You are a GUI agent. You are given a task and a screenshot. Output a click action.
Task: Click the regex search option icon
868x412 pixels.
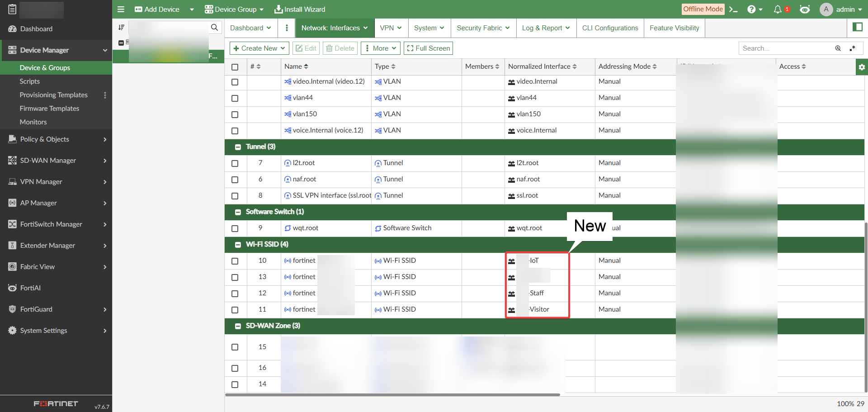click(x=852, y=48)
